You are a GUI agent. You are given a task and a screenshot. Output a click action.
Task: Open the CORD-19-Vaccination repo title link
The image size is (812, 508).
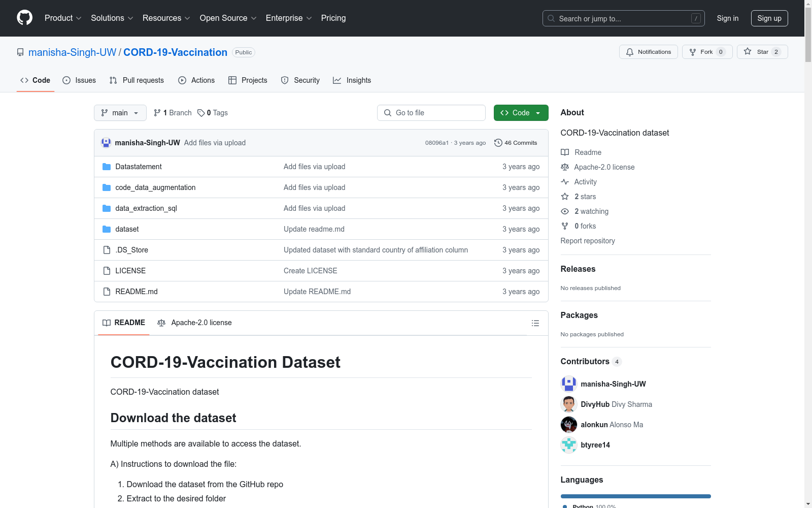coord(175,52)
